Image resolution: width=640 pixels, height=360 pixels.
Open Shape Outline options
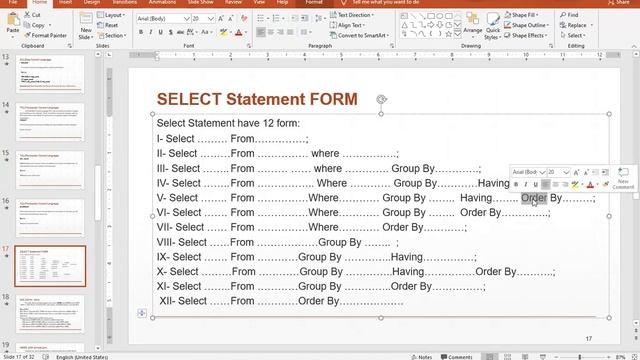tap(527, 25)
